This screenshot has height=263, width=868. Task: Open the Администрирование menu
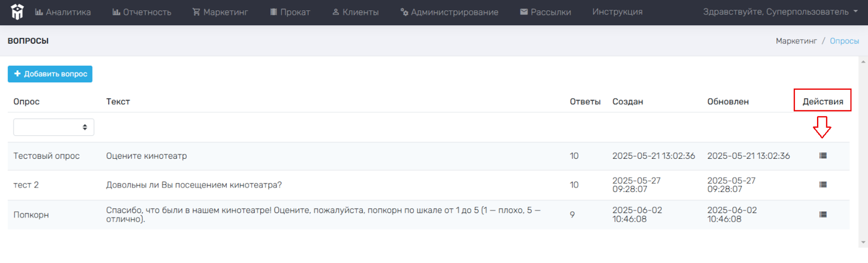coord(449,12)
